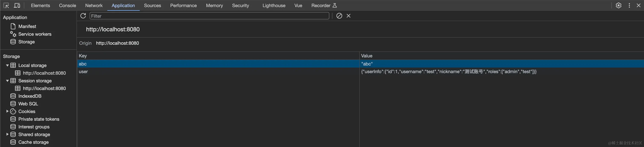Refresh the storage table with reload icon
The height and width of the screenshot is (147, 644).
point(83,16)
